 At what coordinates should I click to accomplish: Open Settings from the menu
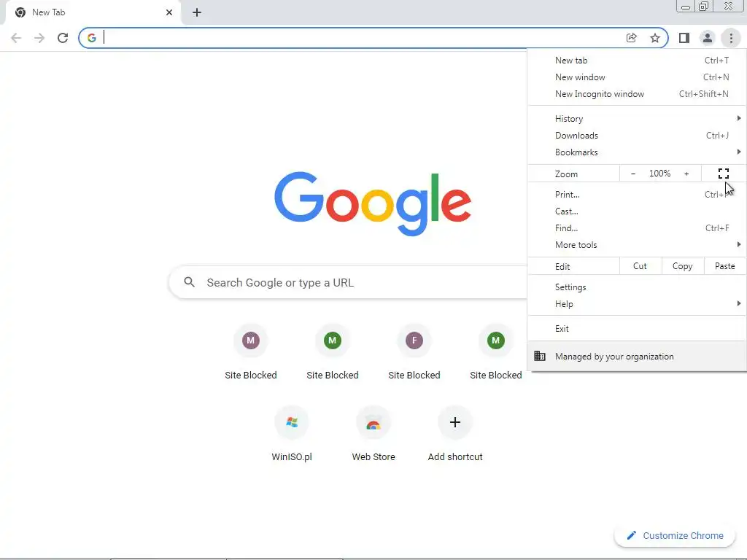pyautogui.click(x=637, y=287)
